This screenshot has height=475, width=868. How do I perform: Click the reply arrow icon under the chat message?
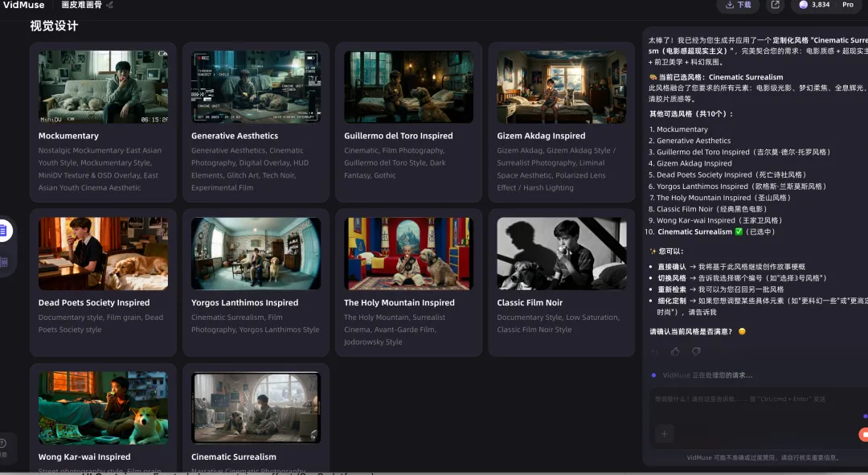pyautogui.click(x=655, y=351)
